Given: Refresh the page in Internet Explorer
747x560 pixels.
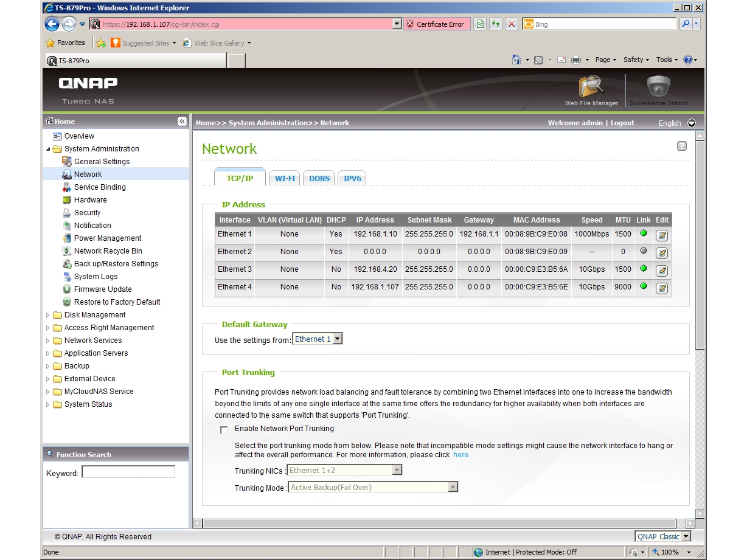Looking at the screenshot, I should point(496,24).
